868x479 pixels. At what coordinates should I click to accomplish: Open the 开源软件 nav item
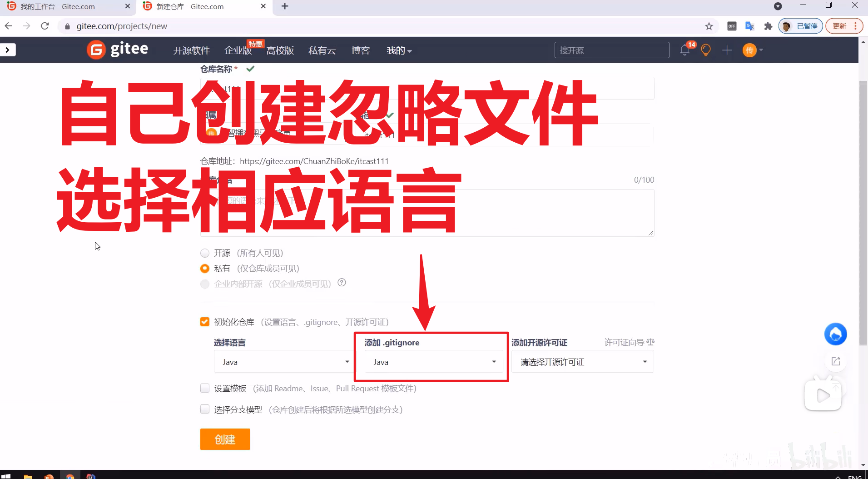pos(191,50)
